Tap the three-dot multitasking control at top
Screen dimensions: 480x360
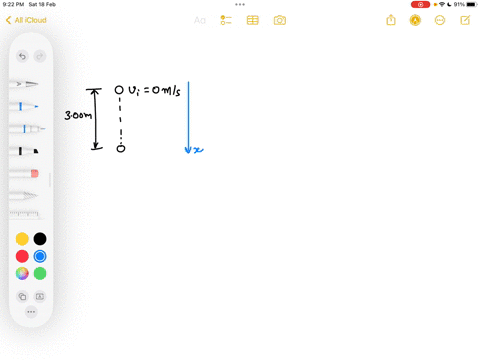[x=240, y=4]
